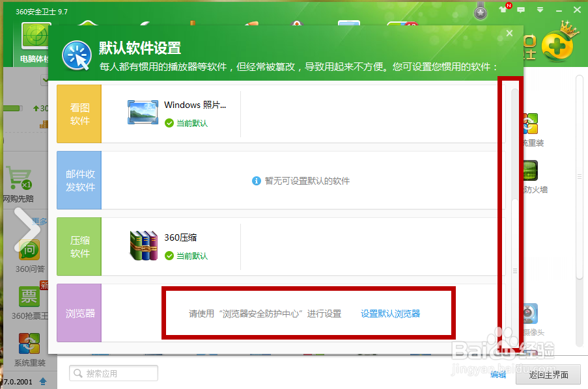This screenshot has height=389, width=588.
Task: Click 设置默认浏览器 link
Action: (391, 314)
